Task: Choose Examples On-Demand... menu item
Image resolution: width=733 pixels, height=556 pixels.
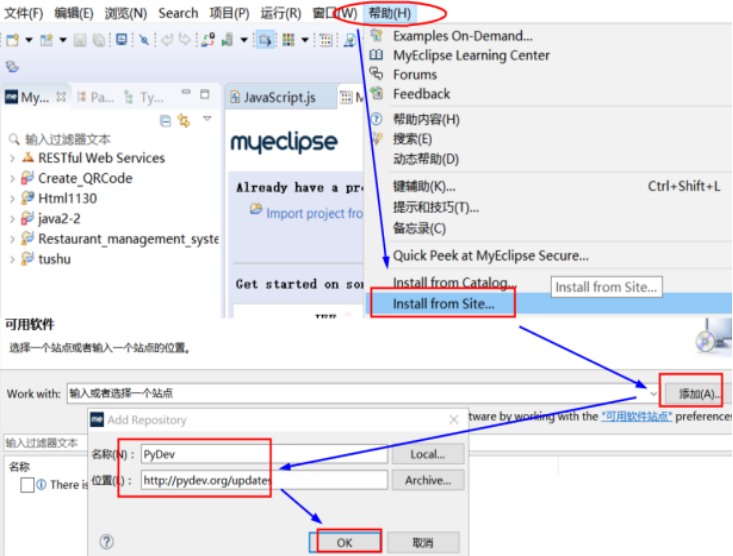Action: tap(462, 36)
